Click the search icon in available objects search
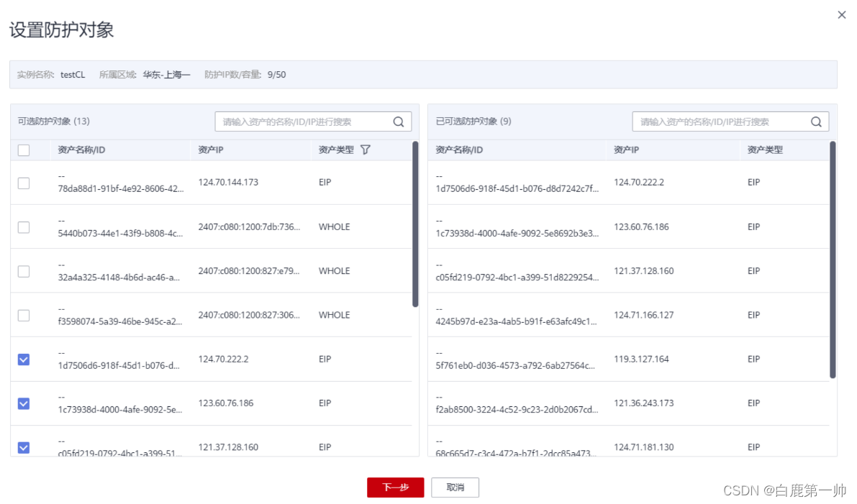 [399, 122]
